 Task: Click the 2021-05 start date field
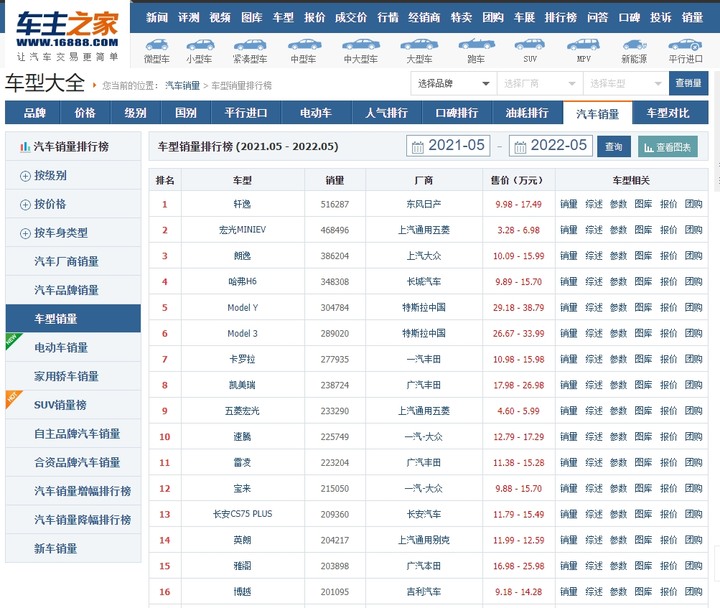[448, 146]
